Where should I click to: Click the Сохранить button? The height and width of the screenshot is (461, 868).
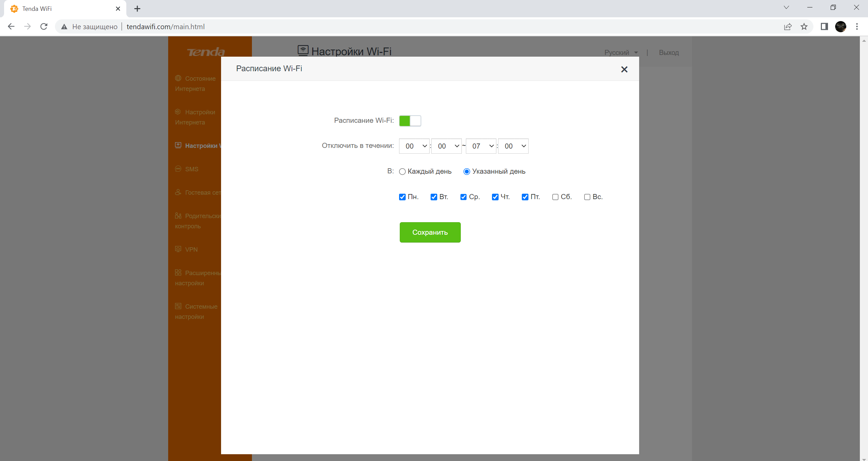click(430, 232)
